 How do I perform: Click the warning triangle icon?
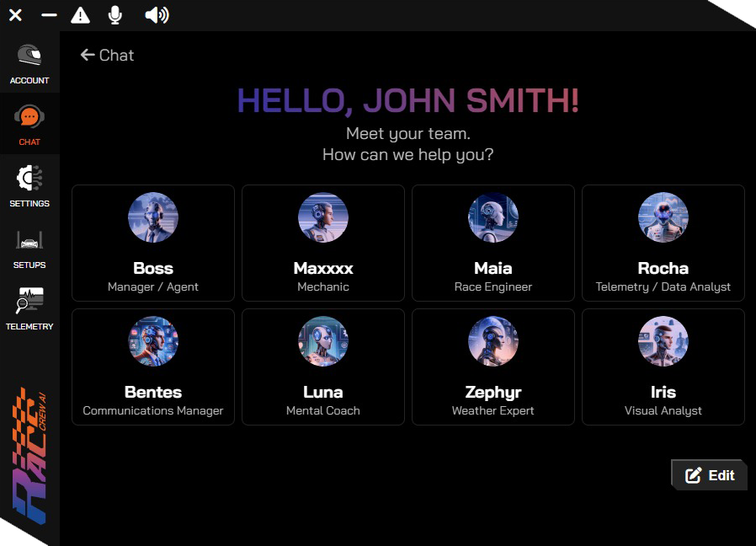(80, 15)
